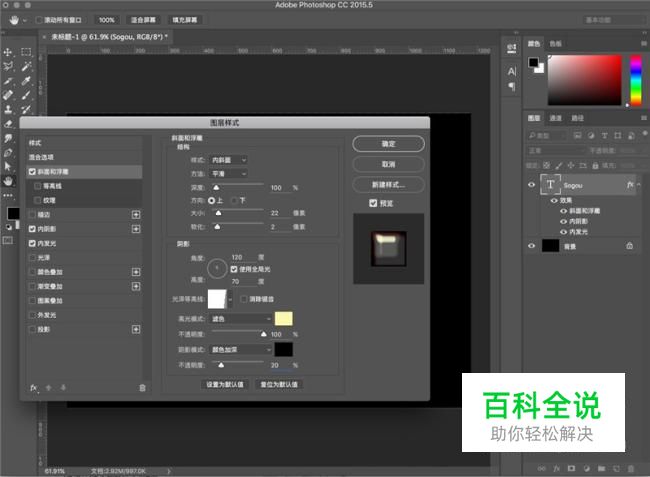Viewport: 650px width, 477px height.
Task: Open the workspace switcher dropdown in options bar
Action: 613,20
